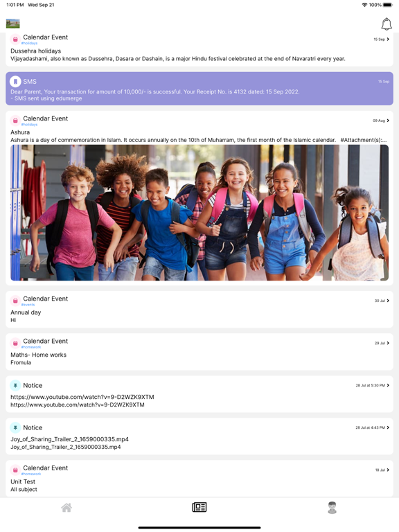
Task: Click the Ashura commemoration description text
Action: pyautogui.click(x=173, y=140)
